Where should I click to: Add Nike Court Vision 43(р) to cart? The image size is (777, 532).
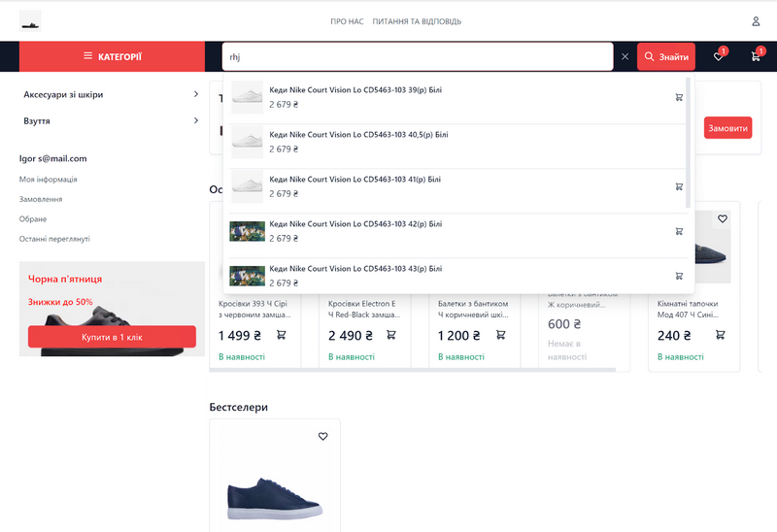point(679,276)
